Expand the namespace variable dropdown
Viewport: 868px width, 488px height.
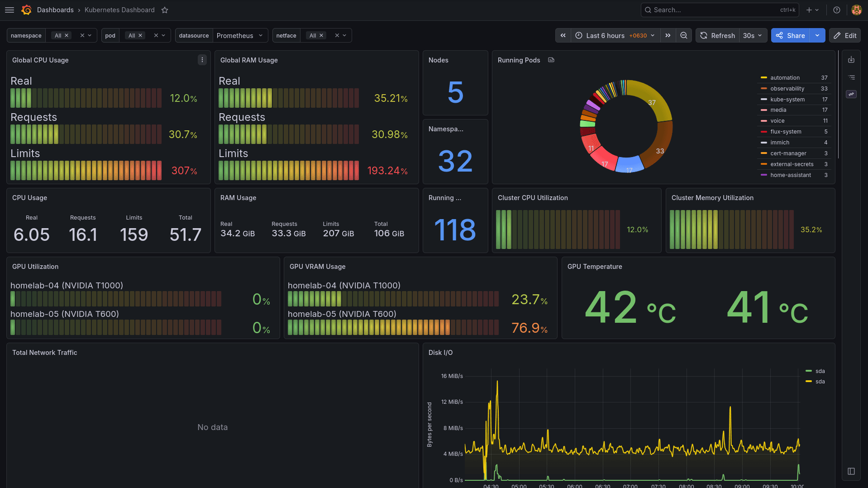[x=90, y=35]
